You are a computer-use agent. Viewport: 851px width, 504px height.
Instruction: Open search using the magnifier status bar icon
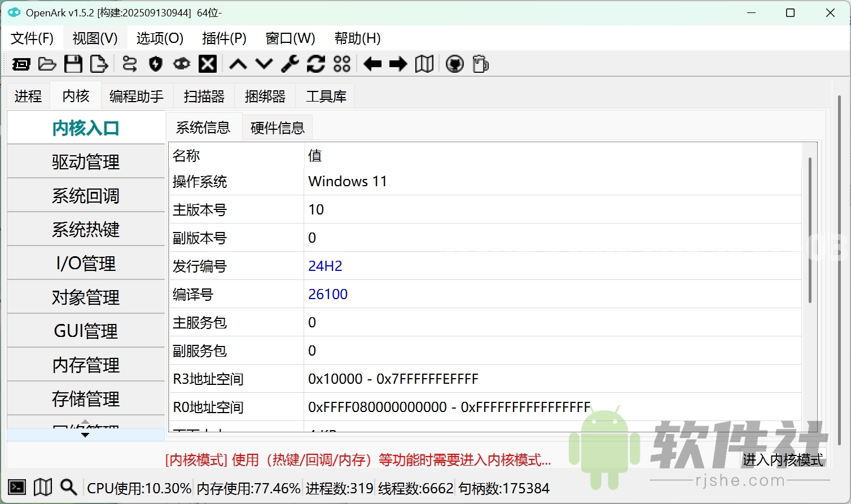(x=68, y=487)
